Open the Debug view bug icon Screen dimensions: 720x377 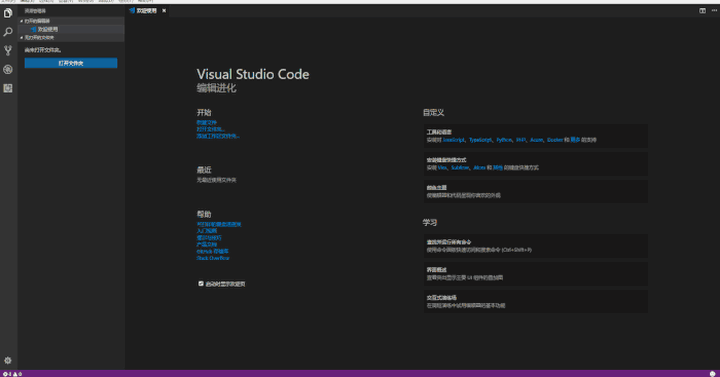[8, 69]
